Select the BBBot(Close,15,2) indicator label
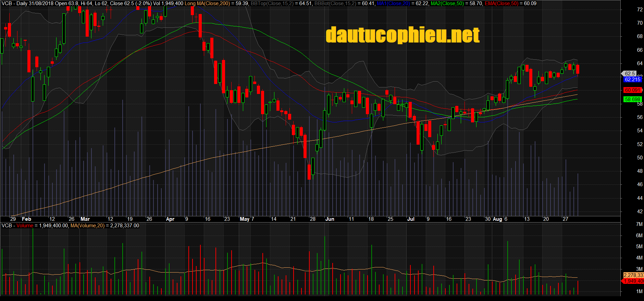The image size is (644, 301). tap(335, 3)
